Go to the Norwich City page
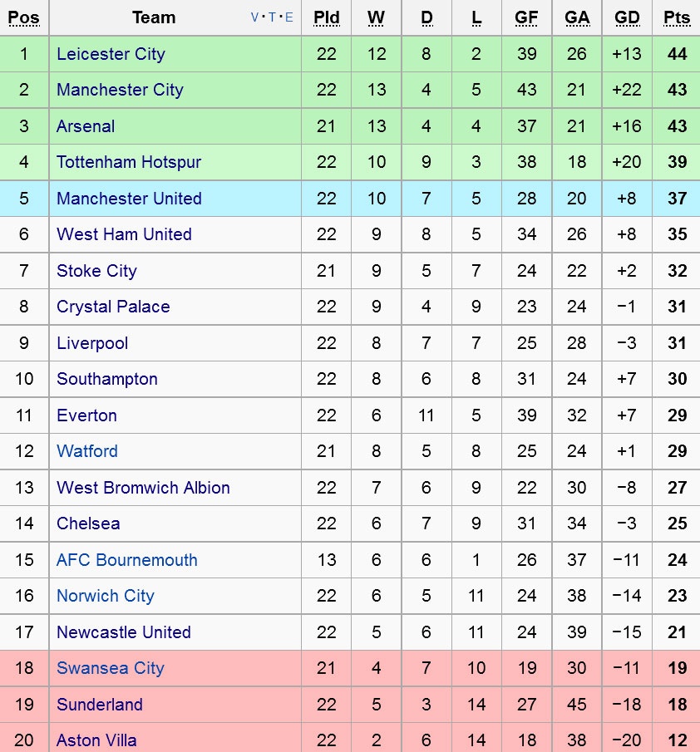Image resolution: width=700 pixels, height=752 pixels. tap(106, 596)
